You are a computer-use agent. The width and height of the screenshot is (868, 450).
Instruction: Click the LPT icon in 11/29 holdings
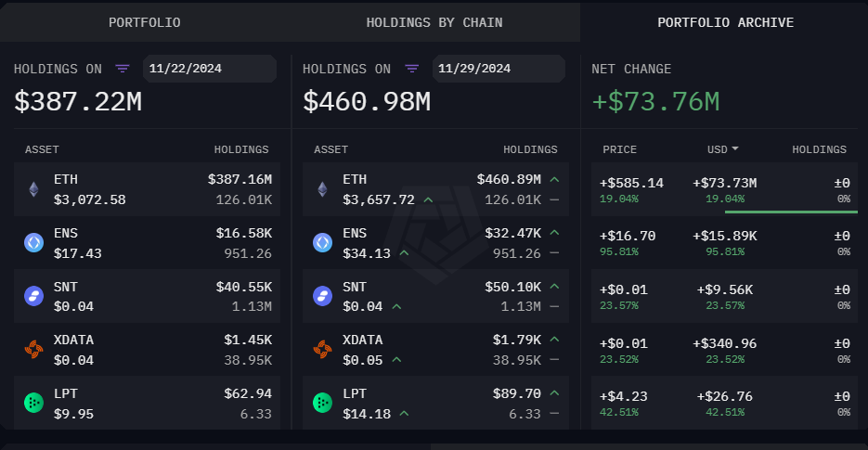coord(322,403)
